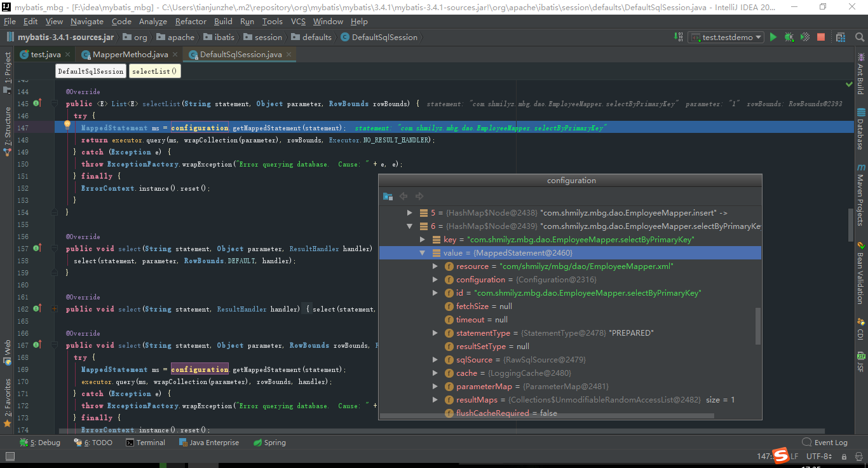Switch to the MapperMethod.java tab
Viewport: 868px width, 468px height.
[132, 54]
